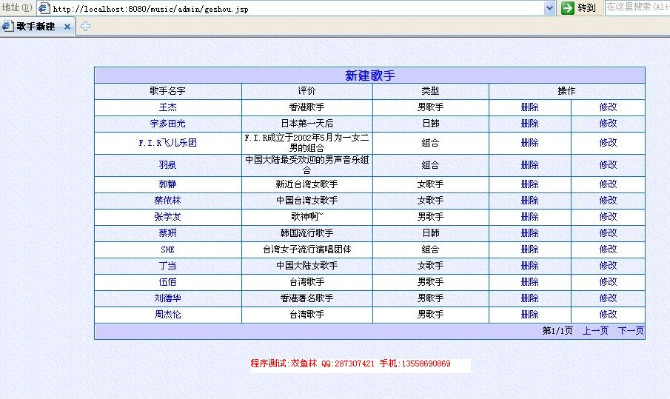Click singer name 王杰
670x399 pixels.
(168, 107)
